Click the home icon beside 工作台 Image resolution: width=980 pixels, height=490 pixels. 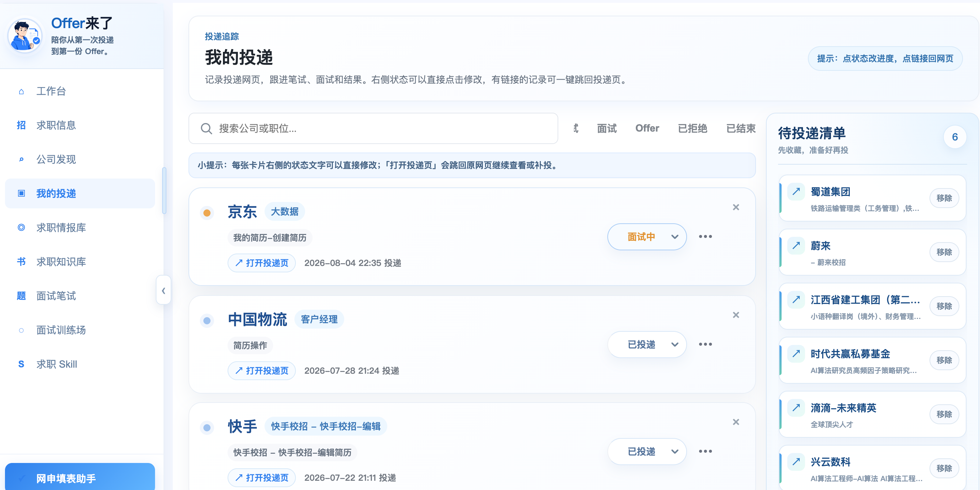click(21, 91)
